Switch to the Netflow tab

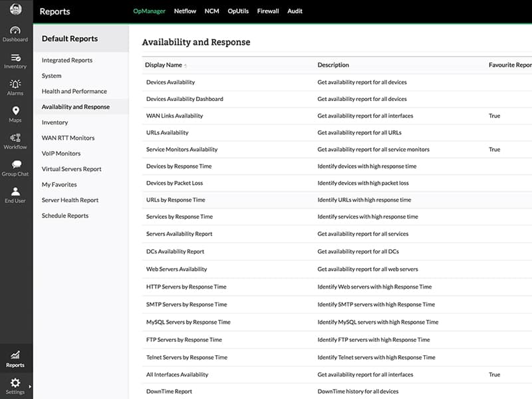[x=184, y=11]
